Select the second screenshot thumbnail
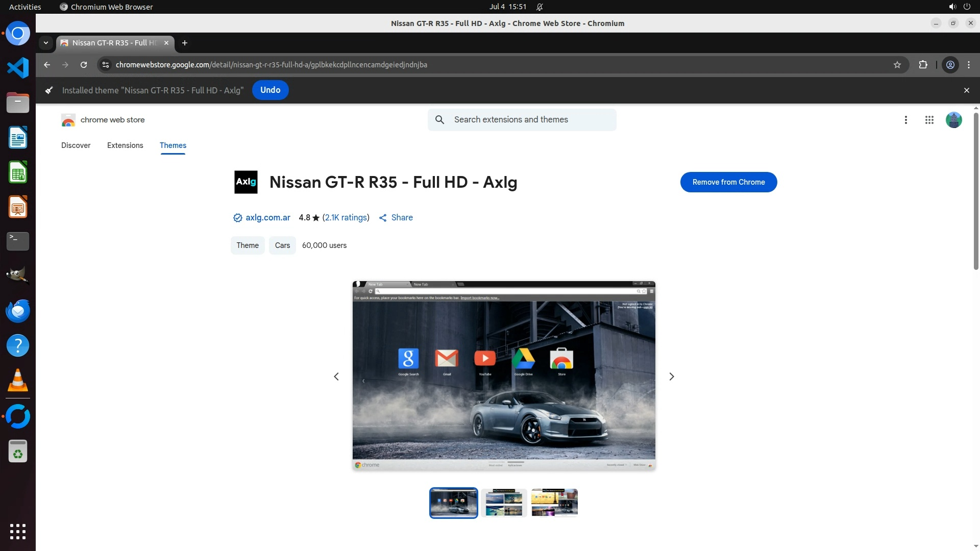980x551 pixels. coord(503,503)
